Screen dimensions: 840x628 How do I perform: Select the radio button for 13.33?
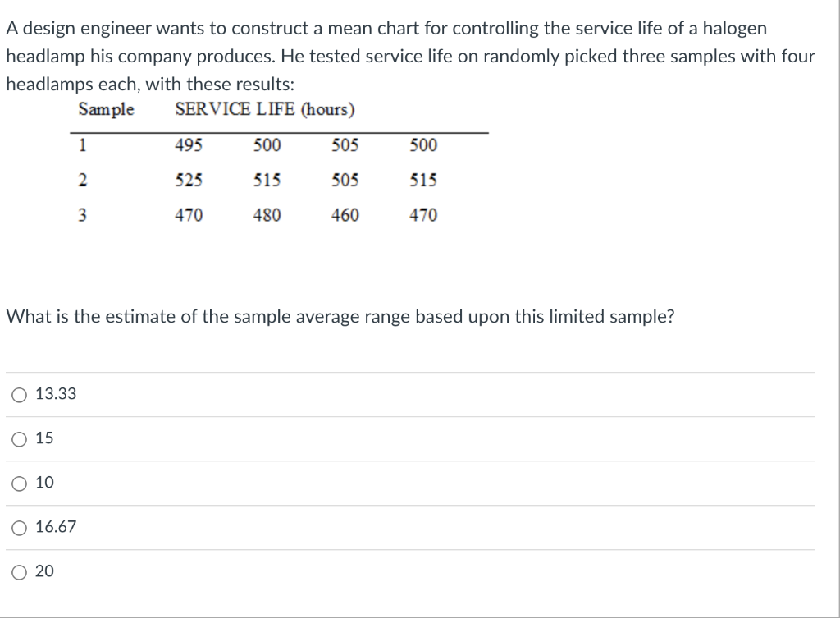[18, 395]
